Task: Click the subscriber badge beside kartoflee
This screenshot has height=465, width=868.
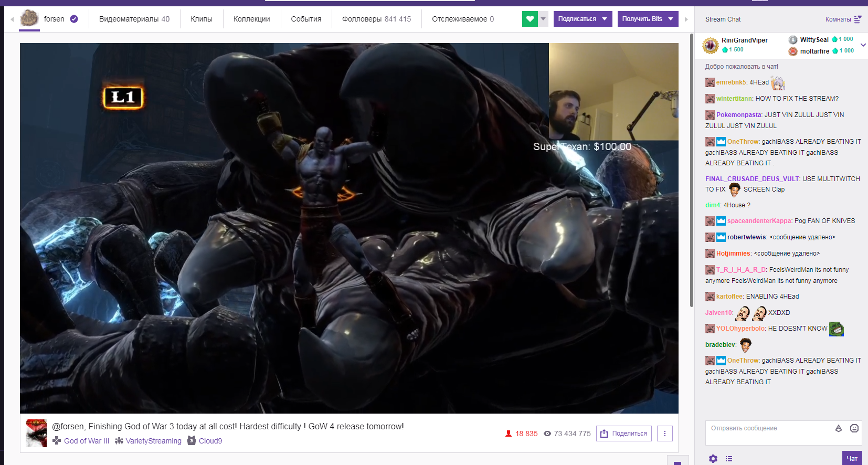Action: [x=710, y=297]
